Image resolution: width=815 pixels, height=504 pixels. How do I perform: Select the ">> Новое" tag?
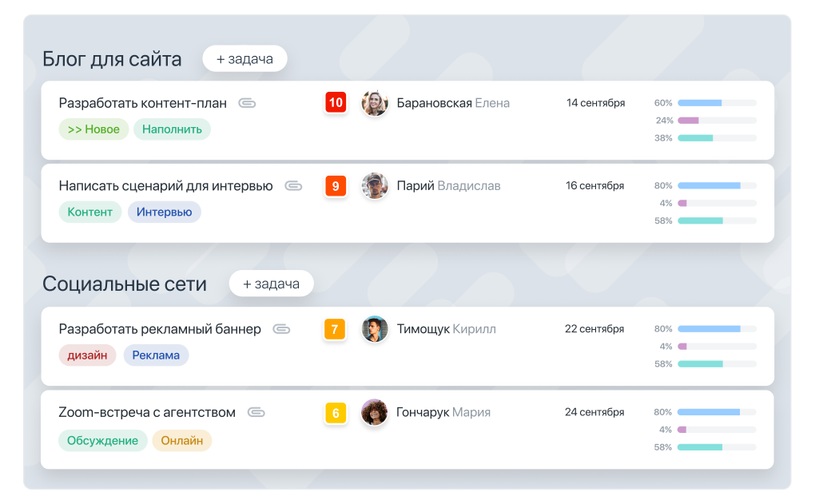pyautogui.click(x=93, y=129)
